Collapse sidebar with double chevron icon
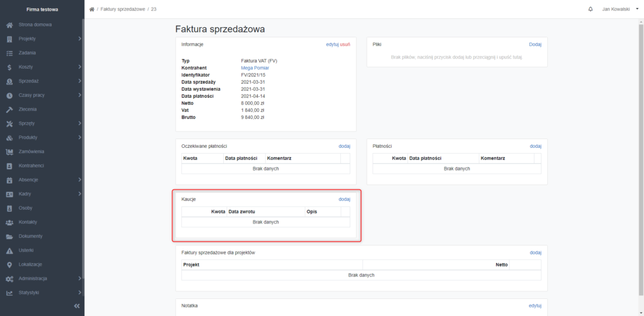 76,306
